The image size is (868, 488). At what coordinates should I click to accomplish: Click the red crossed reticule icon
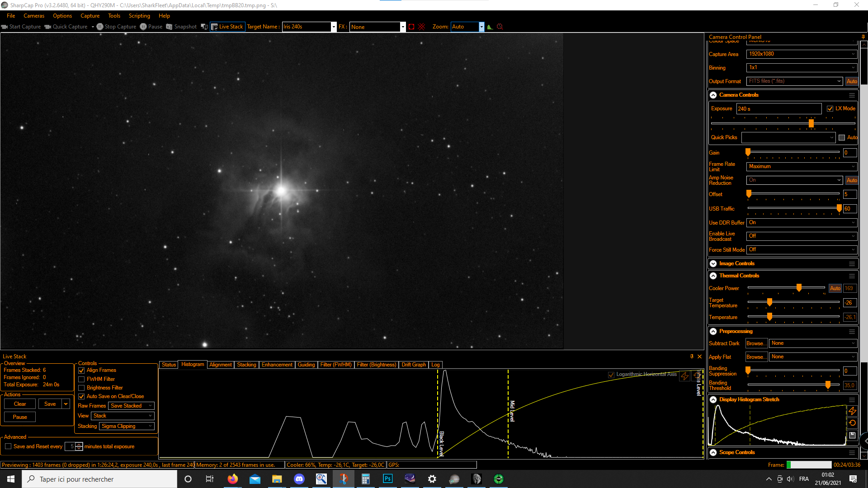[422, 27]
